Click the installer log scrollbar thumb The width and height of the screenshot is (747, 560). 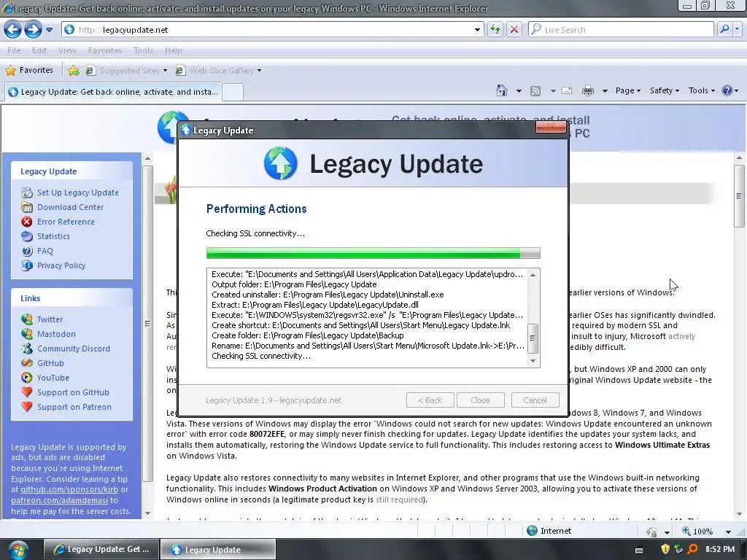(x=533, y=338)
